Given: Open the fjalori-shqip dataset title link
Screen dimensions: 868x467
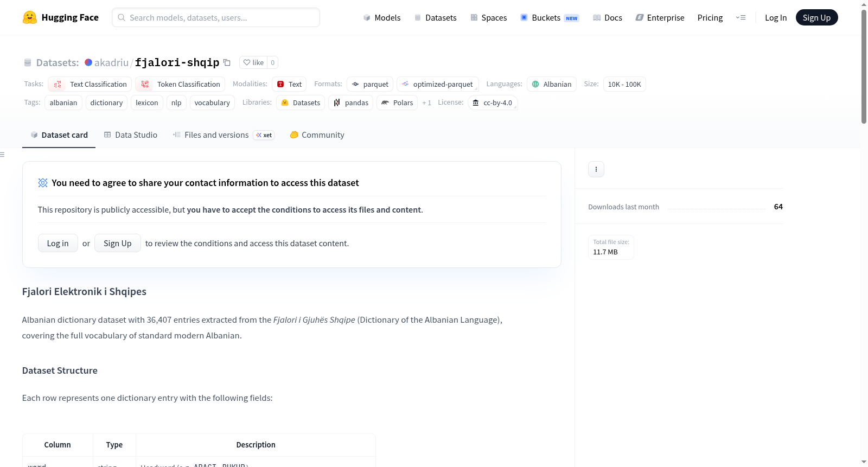Looking at the screenshot, I should tap(177, 62).
